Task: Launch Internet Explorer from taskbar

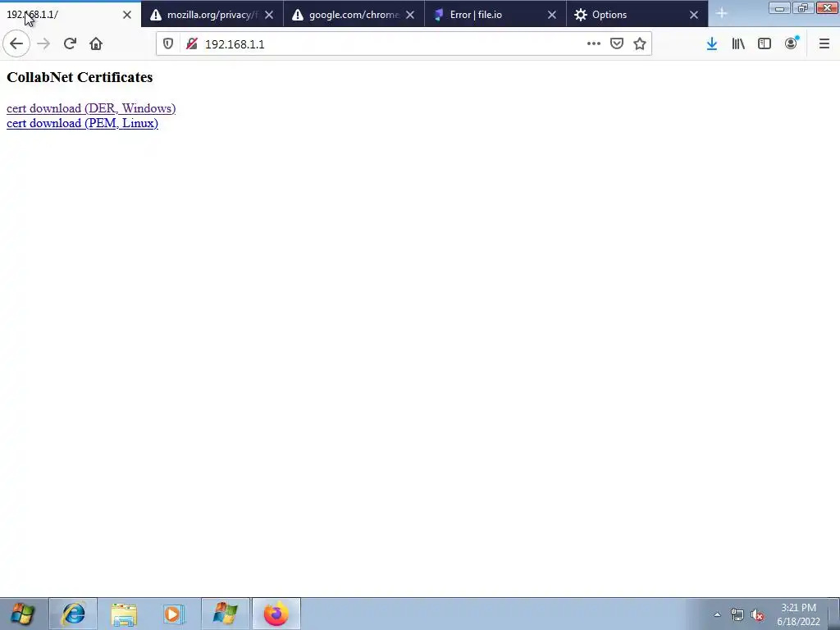Action: point(73,614)
